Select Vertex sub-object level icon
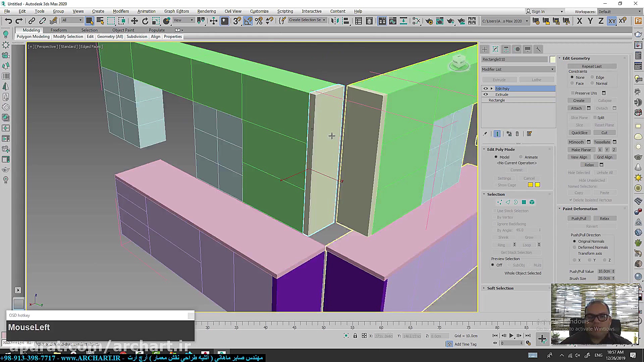Viewport: 644px width, 362px height. click(499, 202)
